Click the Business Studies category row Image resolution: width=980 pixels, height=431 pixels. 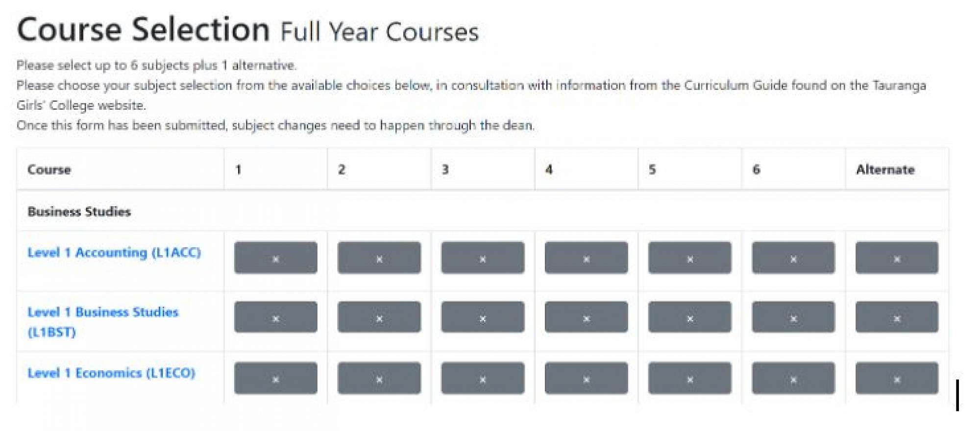tap(79, 212)
